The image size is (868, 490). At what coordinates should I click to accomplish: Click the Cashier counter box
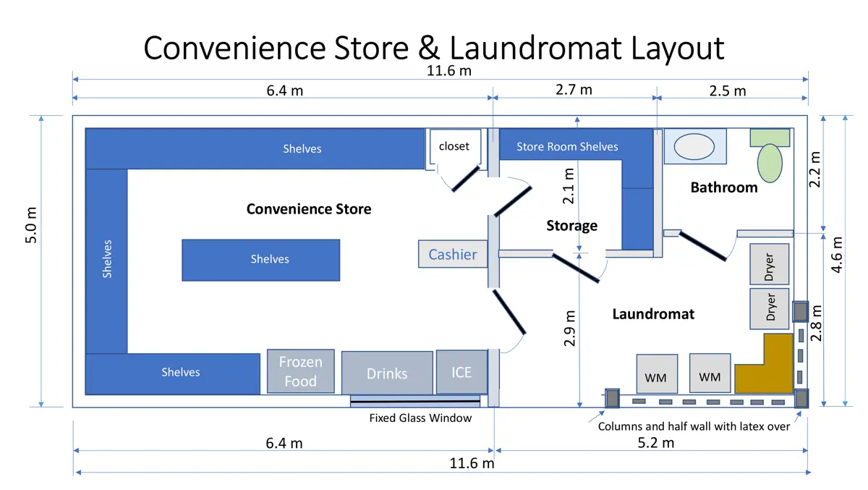click(x=452, y=254)
